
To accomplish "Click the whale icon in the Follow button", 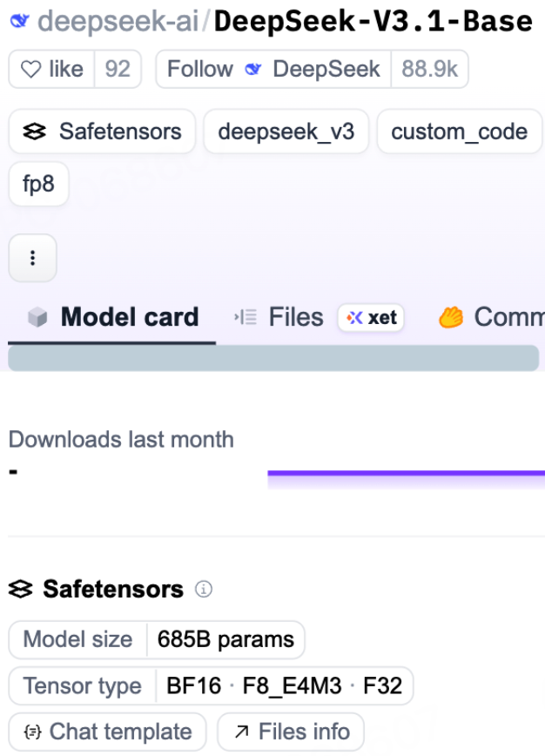I will click(254, 70).
